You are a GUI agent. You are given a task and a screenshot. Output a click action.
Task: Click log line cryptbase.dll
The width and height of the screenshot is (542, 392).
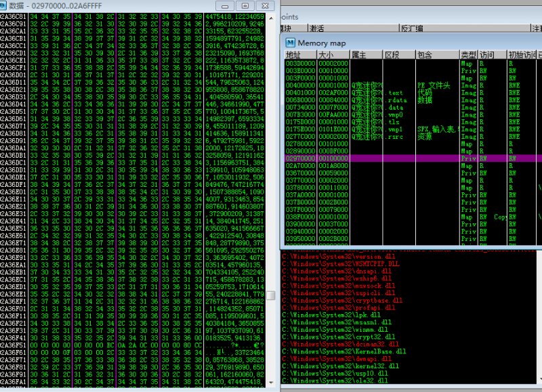point(342,300)
